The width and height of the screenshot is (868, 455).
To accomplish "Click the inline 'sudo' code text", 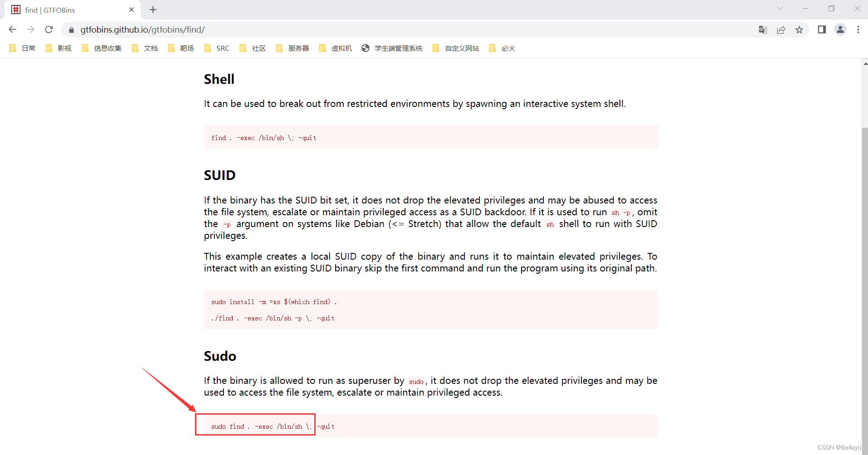I will (x=416, y=382).
